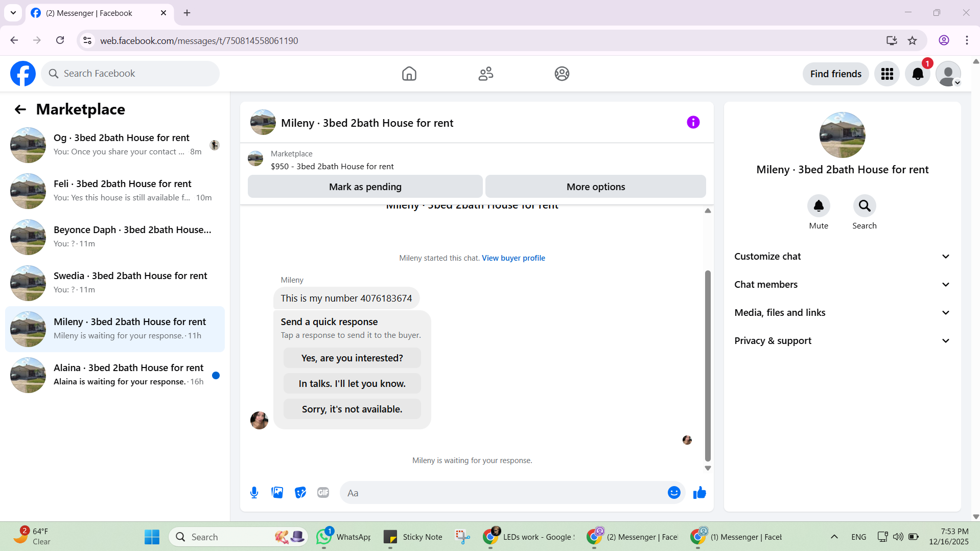Click Find friends button
Screen dimensions: 980x551
[835, 74]
